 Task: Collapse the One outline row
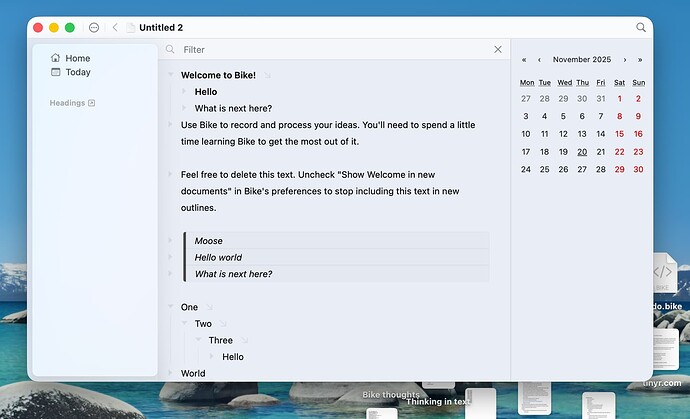pyautogui.click(x=171, y=307)
